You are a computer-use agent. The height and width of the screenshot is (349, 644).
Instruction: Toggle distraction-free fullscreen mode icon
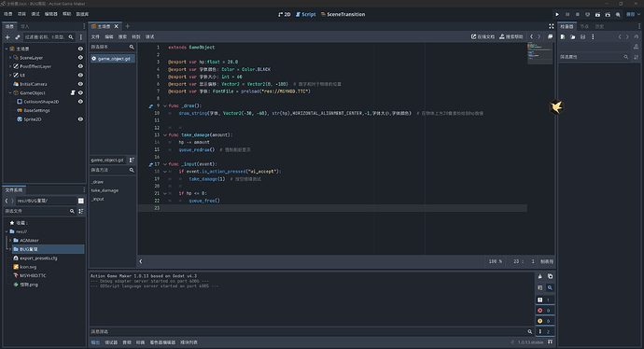[x=552, y=26]
